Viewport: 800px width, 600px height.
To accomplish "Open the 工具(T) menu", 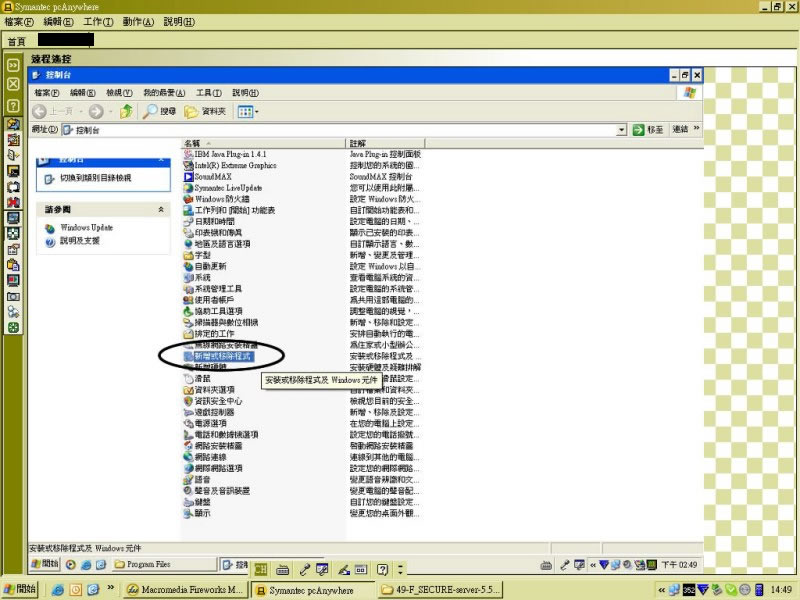I will click(209, 93).
